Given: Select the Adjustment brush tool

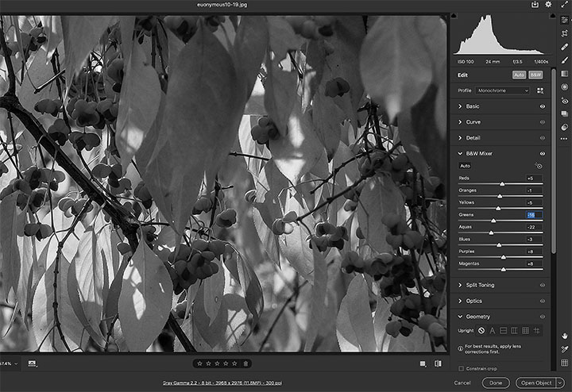Looking at the screenshot, I should pos(564,60).
